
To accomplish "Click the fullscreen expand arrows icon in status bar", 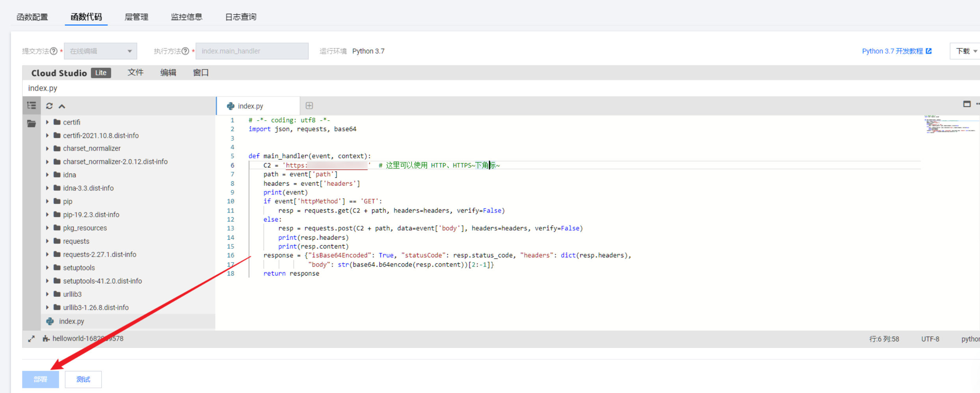I will 32,339.
